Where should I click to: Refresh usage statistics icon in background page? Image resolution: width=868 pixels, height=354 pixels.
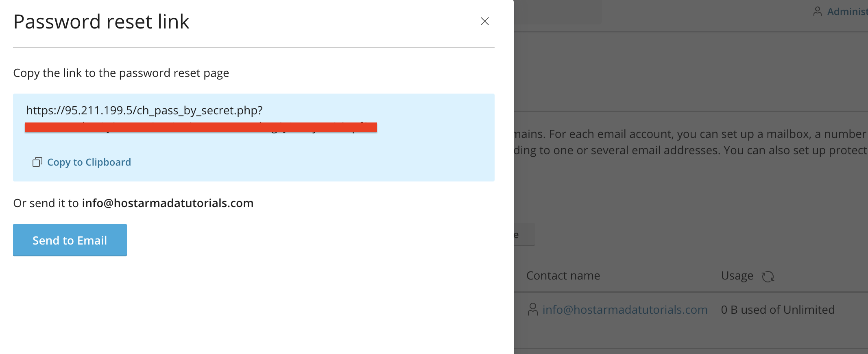coord(768,276)
